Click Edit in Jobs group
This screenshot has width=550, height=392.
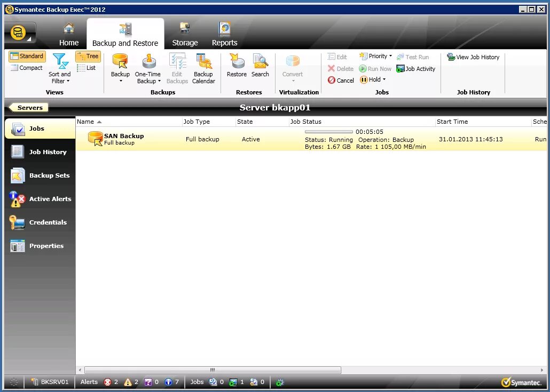[x=337, y=57]
